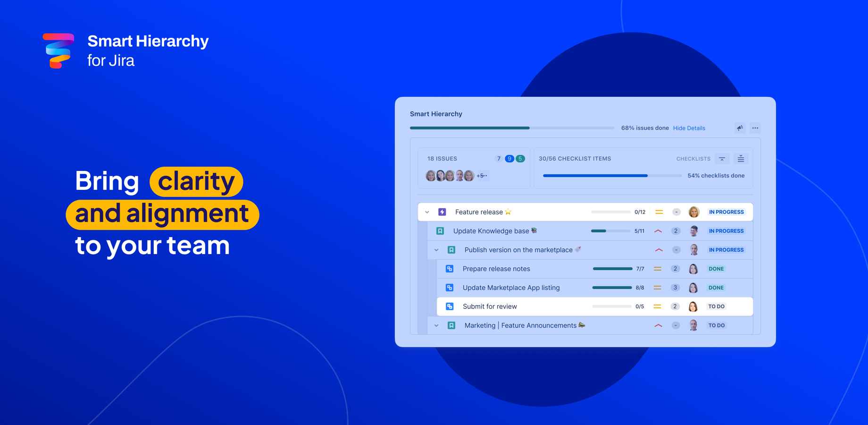Click the checklists collapse-all icon
Screen dimensions: 868x425
point(722,159)
